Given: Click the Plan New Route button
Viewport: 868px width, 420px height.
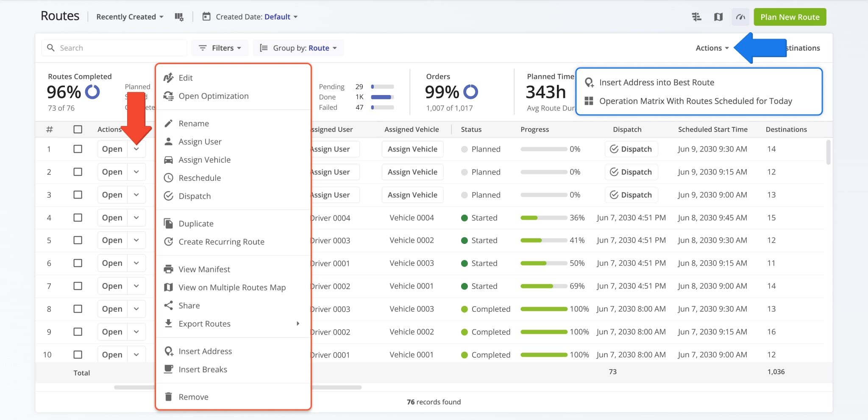Looking at the screenshot, I should (x=790, y=17).
